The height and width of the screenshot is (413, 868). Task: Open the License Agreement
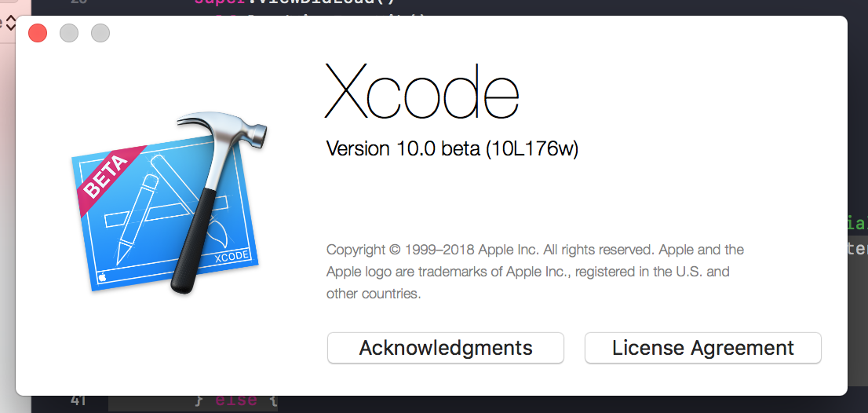coord(703,348)
